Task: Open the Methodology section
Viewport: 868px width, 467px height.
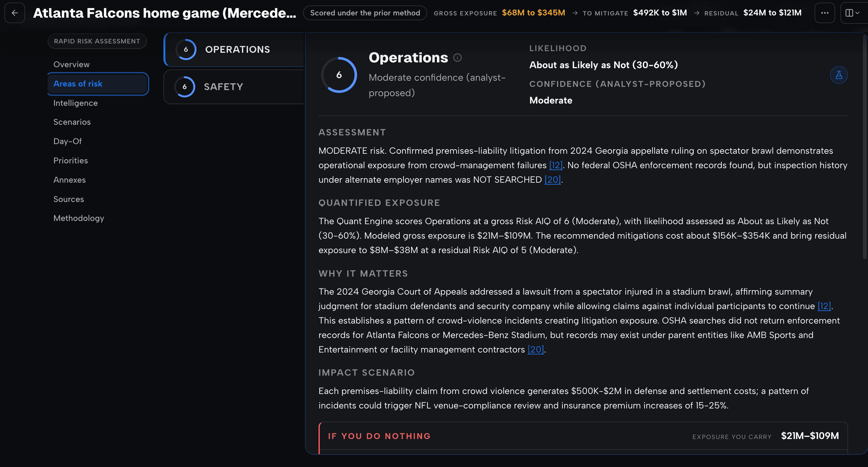Action: coord(78,218)
